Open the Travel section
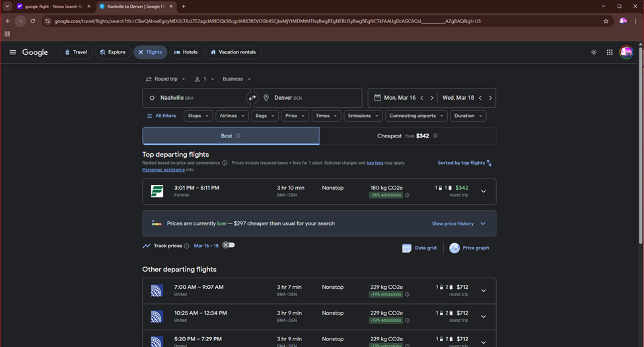The height and width of the screenshot is (347, 644). 76,52
